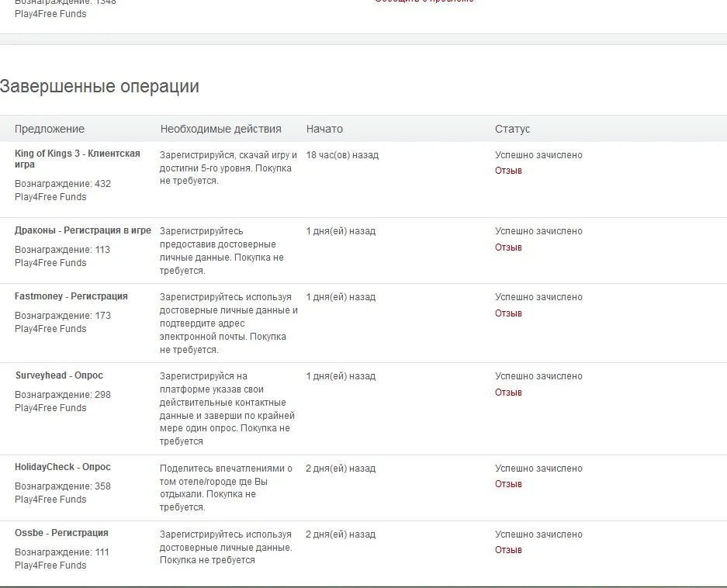Click Успешно зачислено status in King of Kings row

[538, 155]
